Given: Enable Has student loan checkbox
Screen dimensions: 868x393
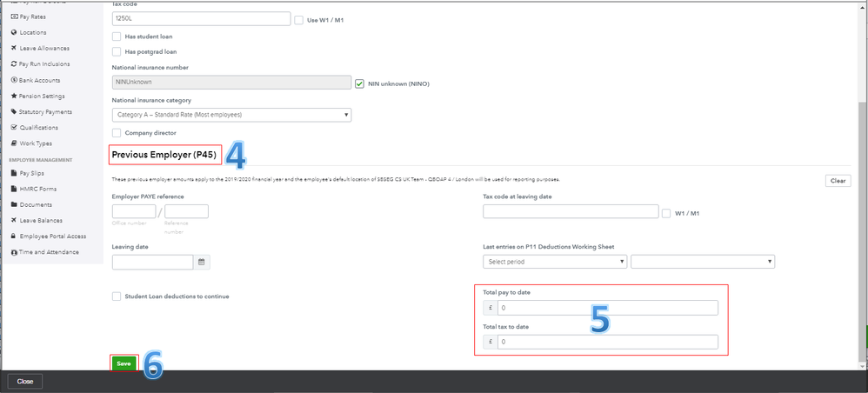Looking at the screenshot, I should click(x=117, y=37).
